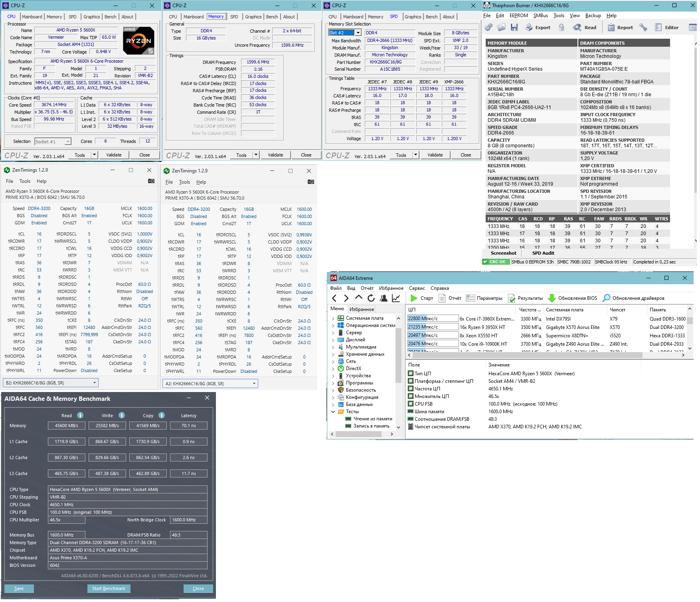The image size is (700, 602).
Task: Click the wrench icon in Thaiphoon Burner
Action: (x=643, y=28)
